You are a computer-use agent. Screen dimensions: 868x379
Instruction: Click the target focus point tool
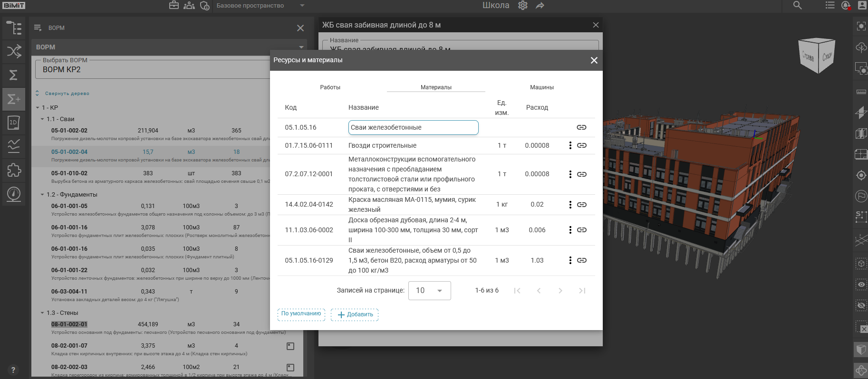pyautogui.click(x=861, y=175)
